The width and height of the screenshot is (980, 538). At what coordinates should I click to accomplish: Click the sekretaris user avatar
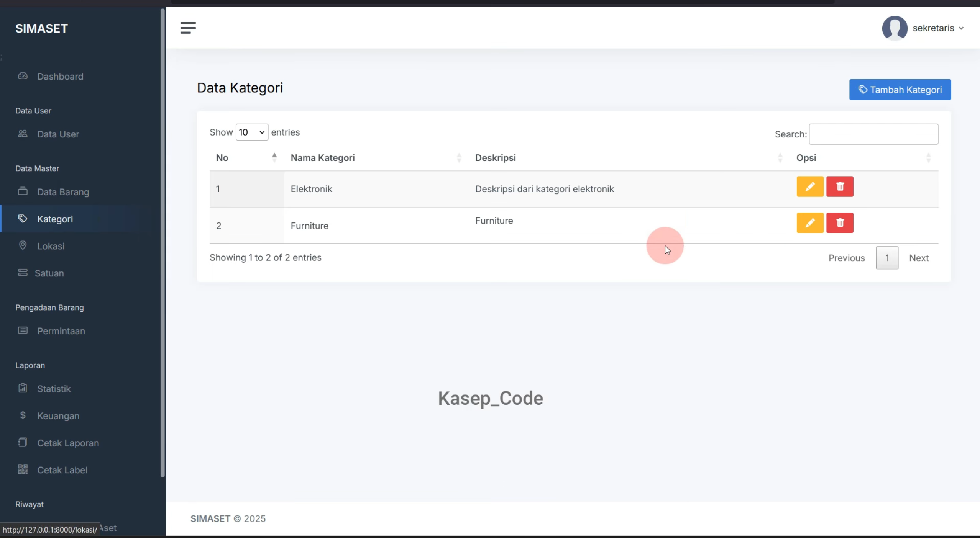[x=894, y=28]
